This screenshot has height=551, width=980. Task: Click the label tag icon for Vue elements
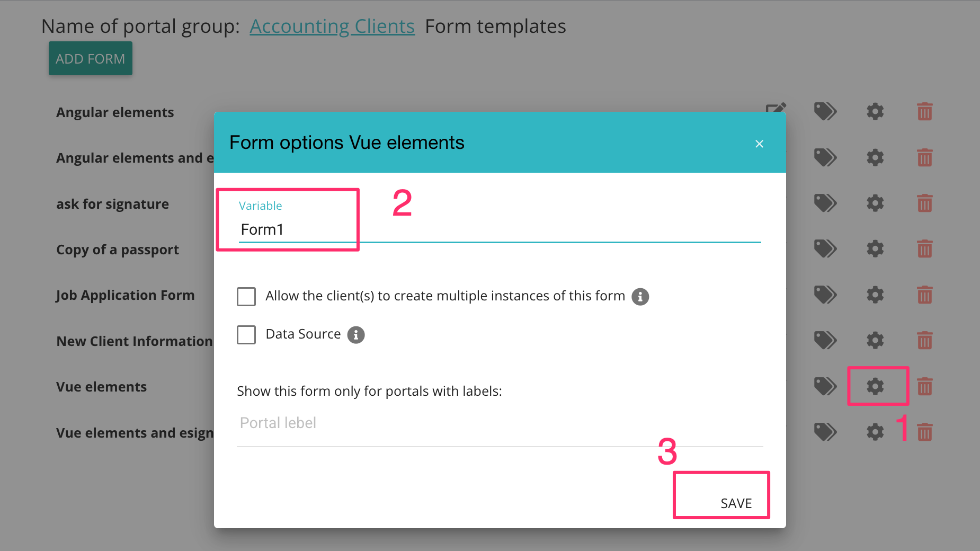click(825, 386)
